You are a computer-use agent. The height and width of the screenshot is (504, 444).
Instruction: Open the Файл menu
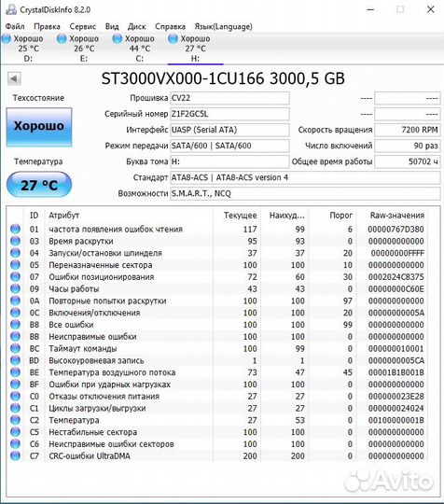tap(15, 26)
